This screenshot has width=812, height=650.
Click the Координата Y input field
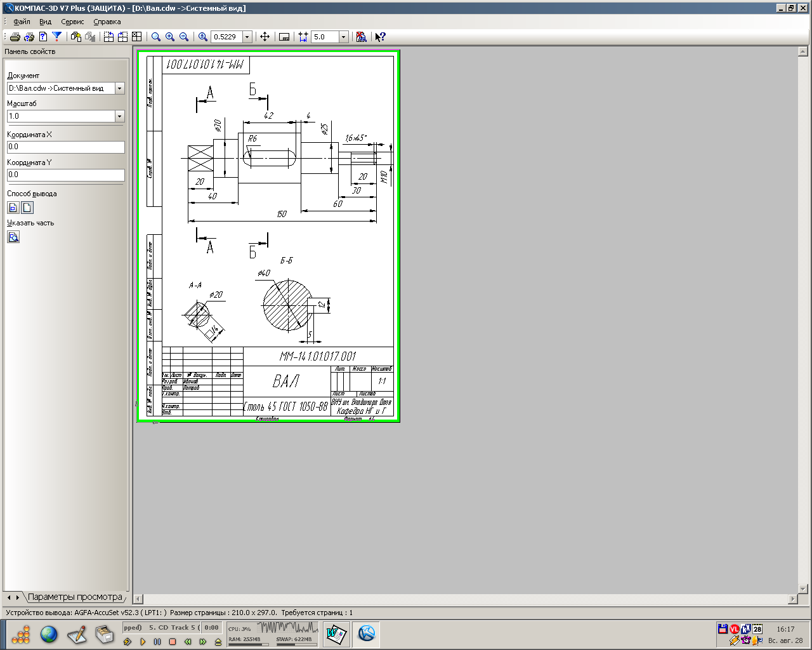point(65,175)
